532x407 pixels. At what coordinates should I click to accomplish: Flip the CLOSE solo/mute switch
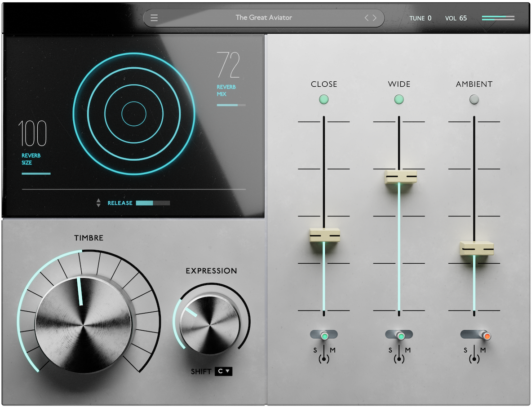[324, 335]
